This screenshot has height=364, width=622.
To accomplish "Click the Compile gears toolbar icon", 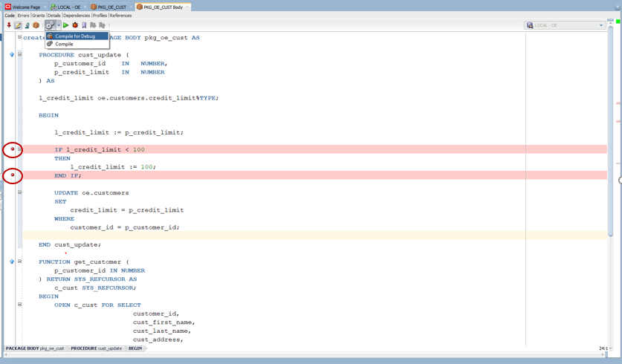I will coord(50,25).
